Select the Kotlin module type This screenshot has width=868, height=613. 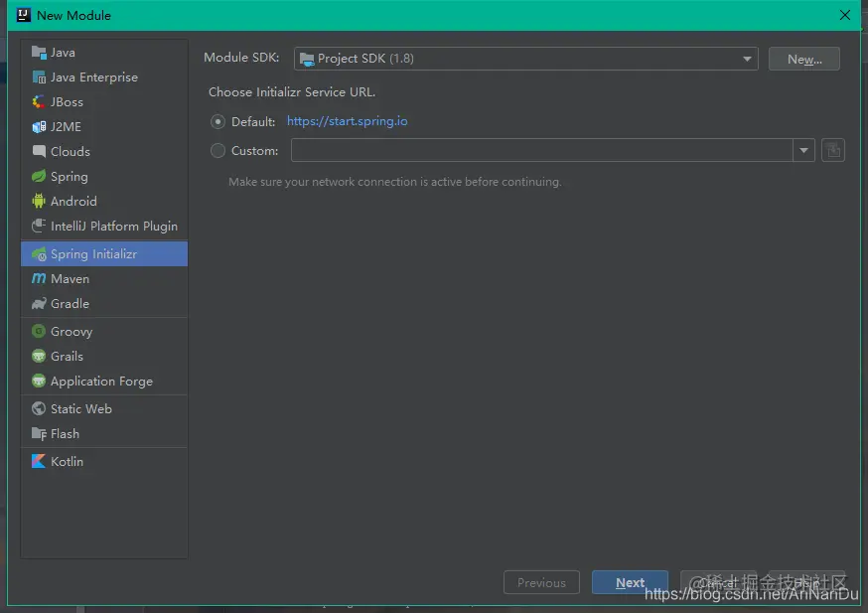pos(104,461)
